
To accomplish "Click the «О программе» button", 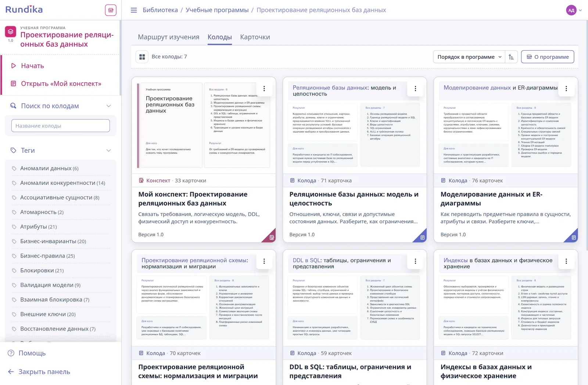I will coord(548,57).
